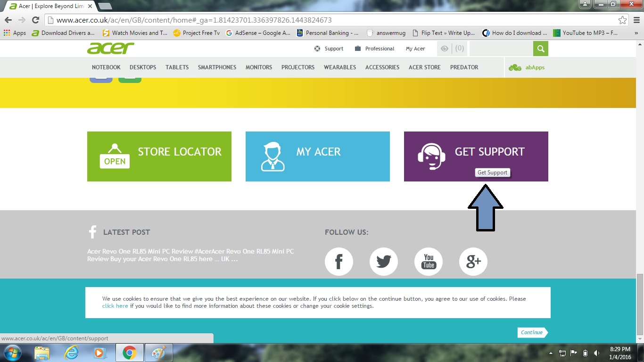Open the Professional link in the header
This screenshot has width=644, height=362.
pos(375,49)
